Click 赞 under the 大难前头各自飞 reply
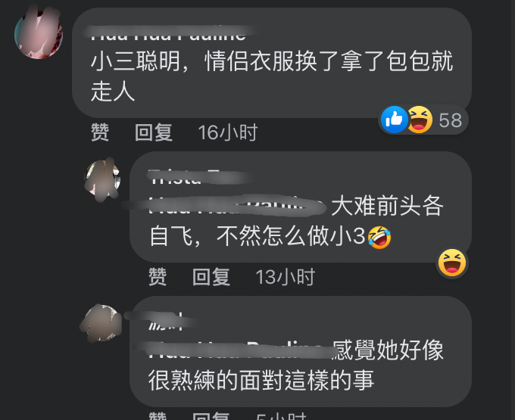Image resolution: width=515 pixels, height=420 pixels. (158, 277)
